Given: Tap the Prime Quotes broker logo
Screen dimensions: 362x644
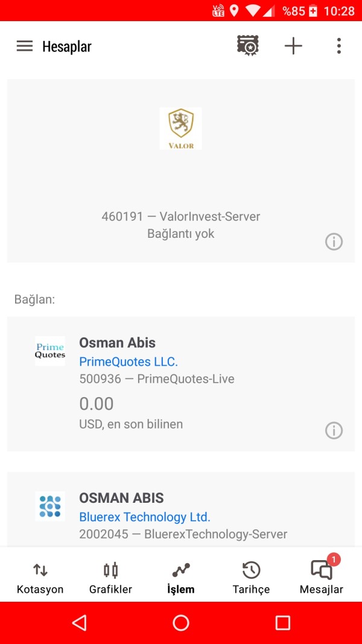Looking at the screenshot, I should (50, 351).
